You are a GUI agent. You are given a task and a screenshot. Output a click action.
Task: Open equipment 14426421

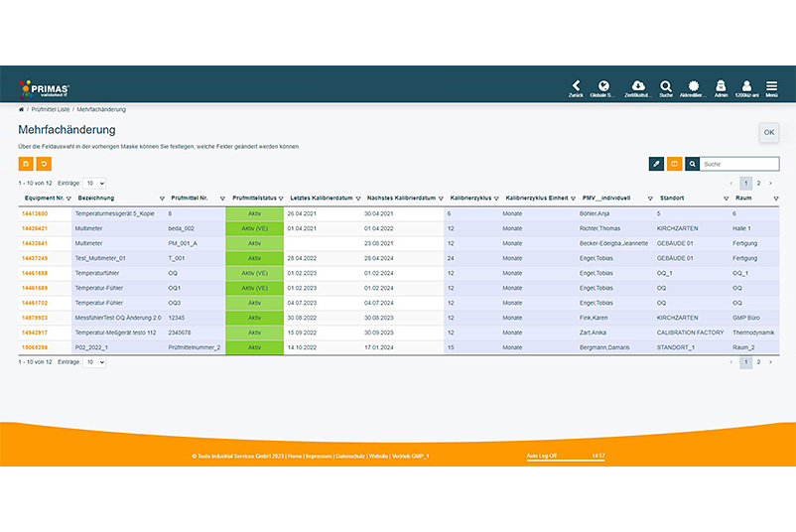pyautogui.click(x=35, y=228)
